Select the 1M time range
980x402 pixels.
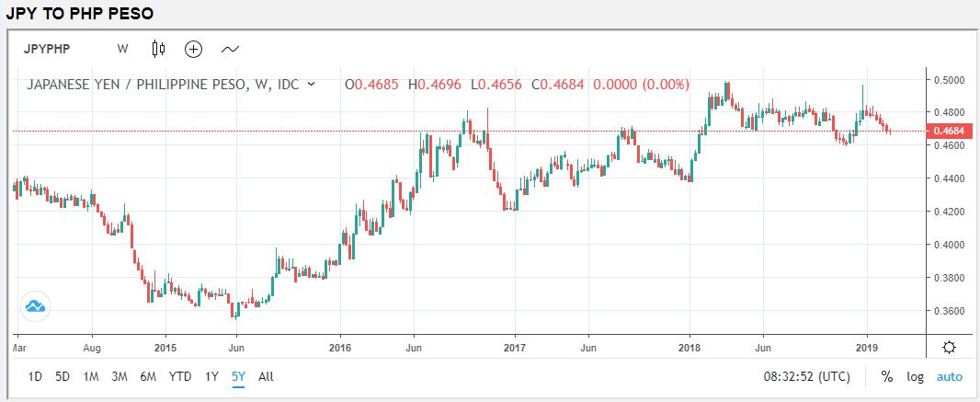pos(90,376)
